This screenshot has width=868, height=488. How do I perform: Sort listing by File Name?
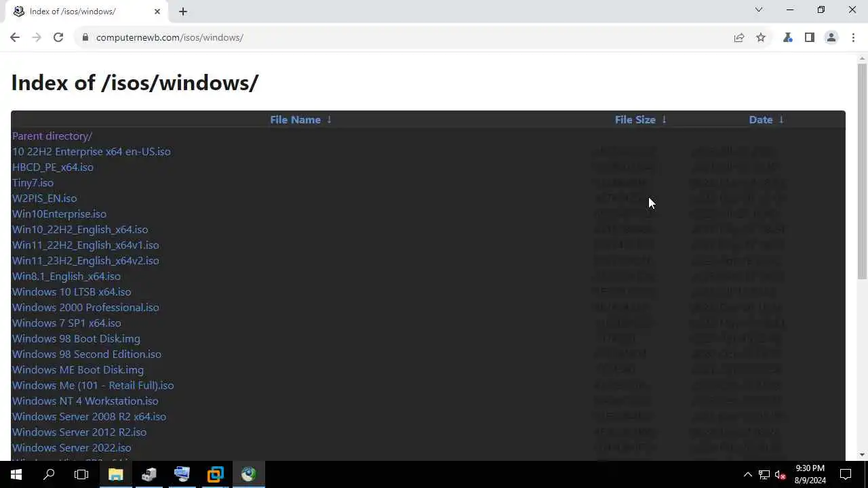[295, 119]
